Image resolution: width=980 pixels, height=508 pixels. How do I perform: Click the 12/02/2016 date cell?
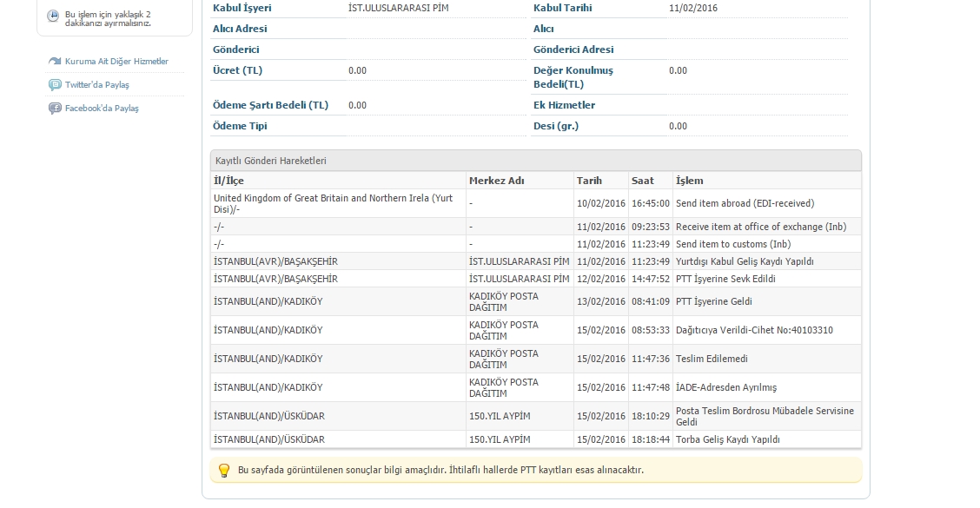click(600, 279)
